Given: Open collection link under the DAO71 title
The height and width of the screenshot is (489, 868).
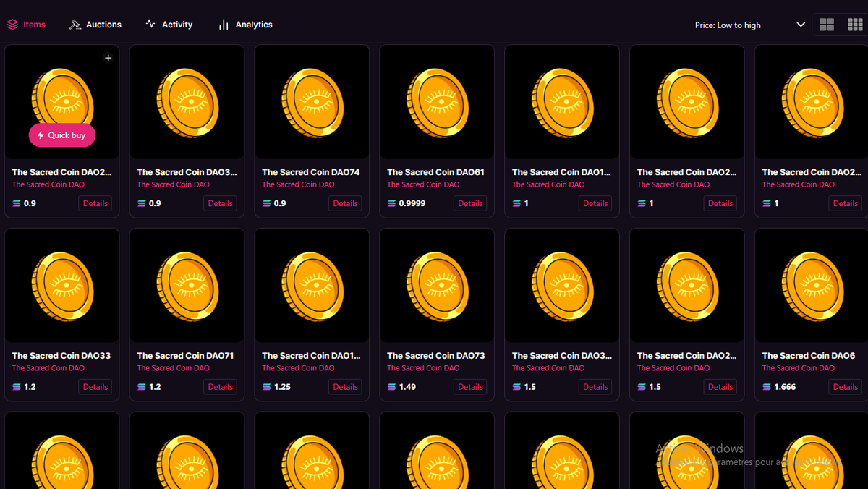Looking at the screenshot, I should click(x=173, y=368).
